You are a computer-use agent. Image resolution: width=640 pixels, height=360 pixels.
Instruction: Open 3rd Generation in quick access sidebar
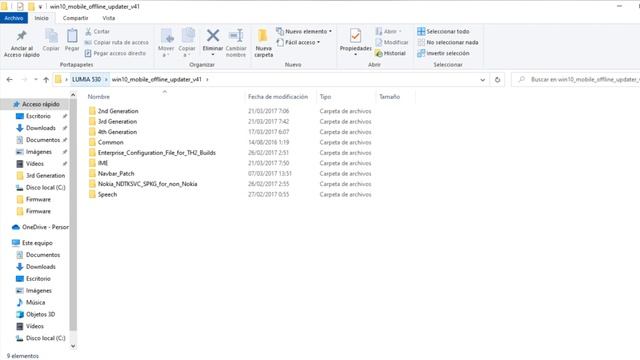(x=41, y=176)
